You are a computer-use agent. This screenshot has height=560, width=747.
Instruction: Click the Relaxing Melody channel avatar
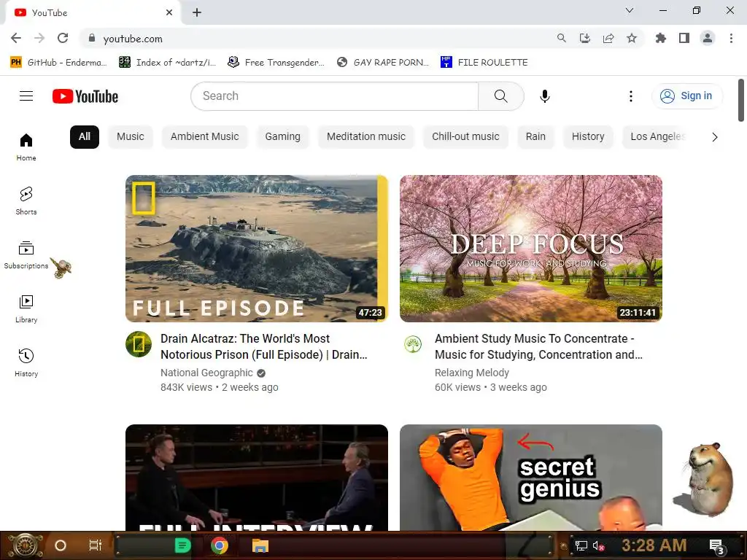[413, 344]
